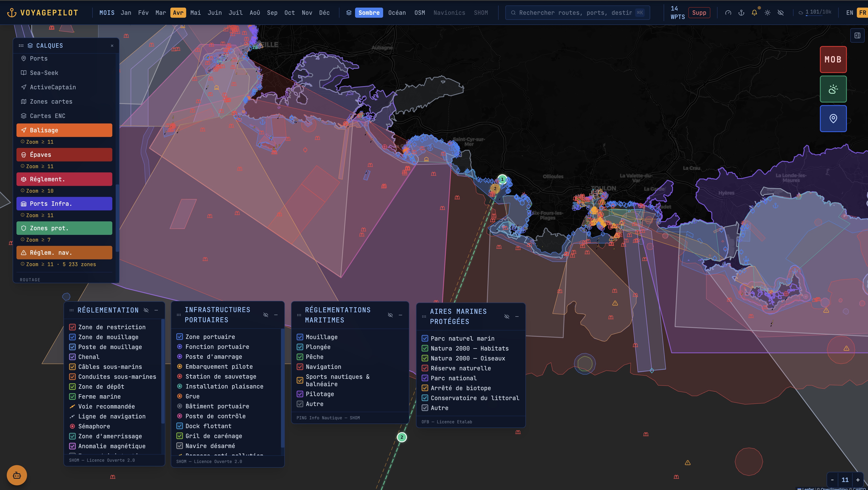This screenshot has width=868, height=490.
Task: Open the notifications bell
Action: click(754, 13)
